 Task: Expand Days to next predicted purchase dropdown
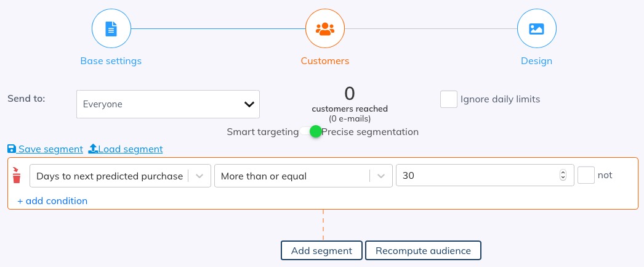[x=120, y=176]
